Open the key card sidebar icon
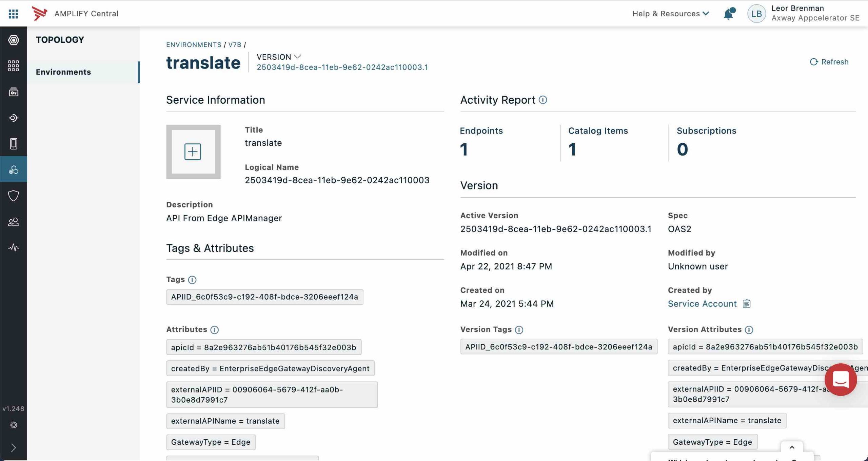Image resolution: width=868 pixels, height=461 pixels. coord(14,92)
